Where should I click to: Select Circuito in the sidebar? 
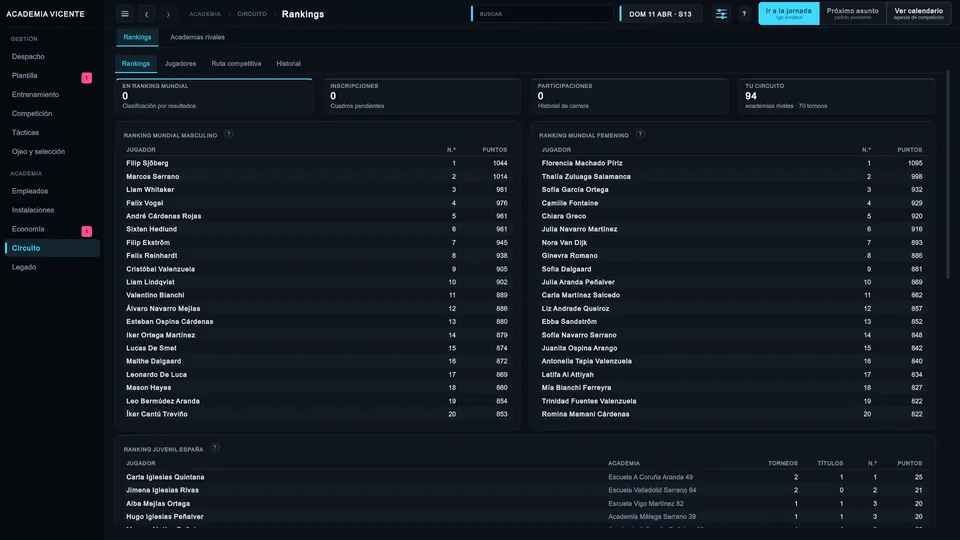[x=51, y=248]
